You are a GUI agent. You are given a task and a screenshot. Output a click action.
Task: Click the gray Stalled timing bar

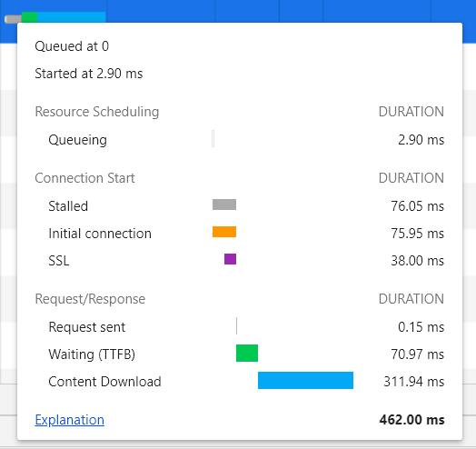point(224,205)
